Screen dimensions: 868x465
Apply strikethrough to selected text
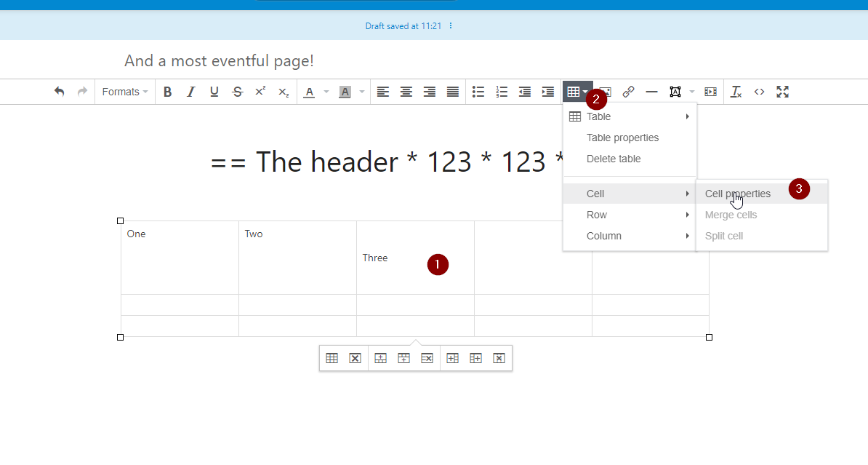pyautogui.click(x=236, y=91)
